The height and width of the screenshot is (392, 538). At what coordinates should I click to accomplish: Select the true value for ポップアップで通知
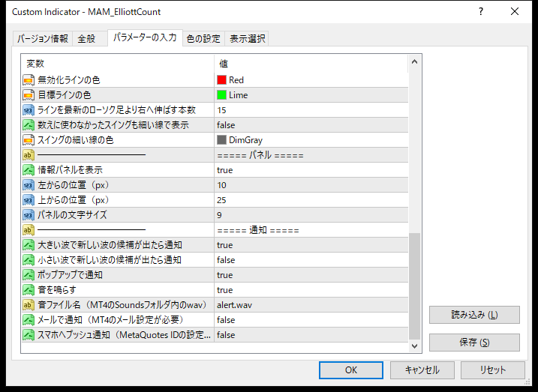(x=225, y=275)
